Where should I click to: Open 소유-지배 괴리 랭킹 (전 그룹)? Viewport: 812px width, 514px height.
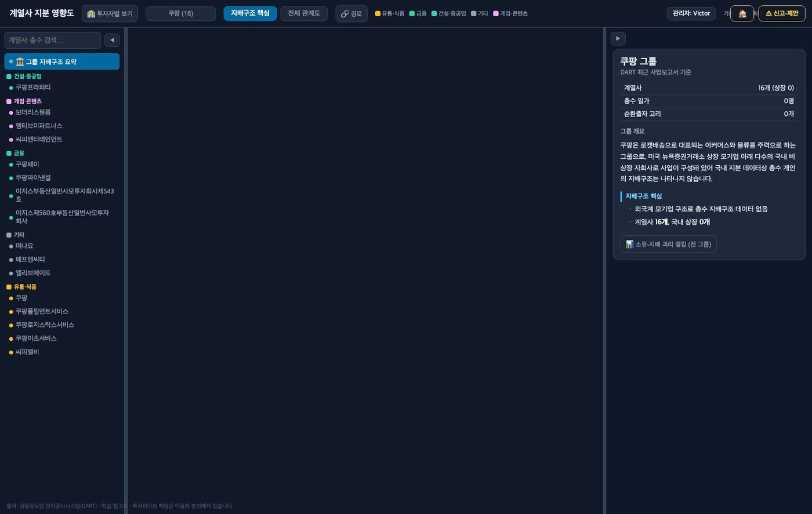pos(668,244)
